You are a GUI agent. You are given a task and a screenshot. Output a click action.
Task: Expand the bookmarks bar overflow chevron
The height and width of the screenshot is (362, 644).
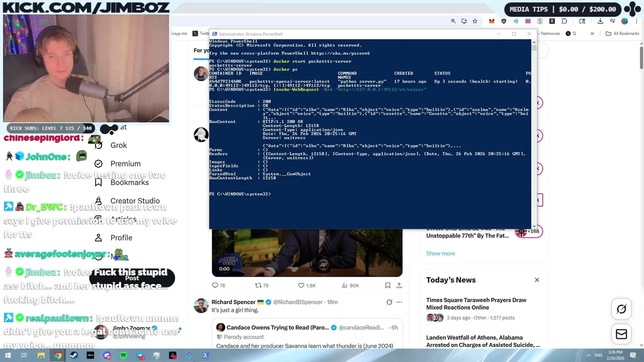(592, 34)
